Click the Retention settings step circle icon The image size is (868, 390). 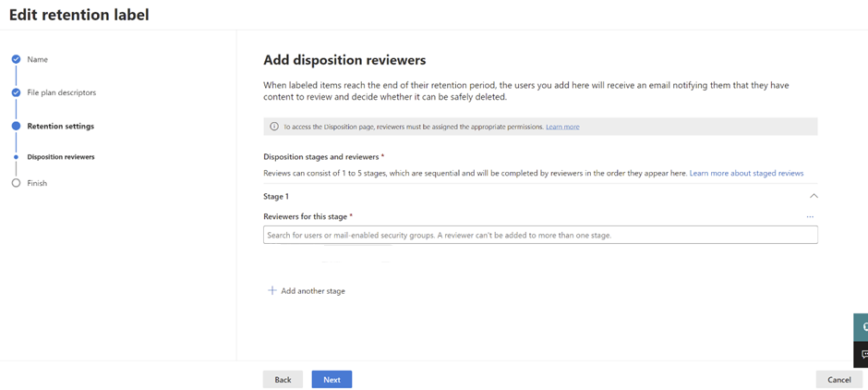[16, 126]
